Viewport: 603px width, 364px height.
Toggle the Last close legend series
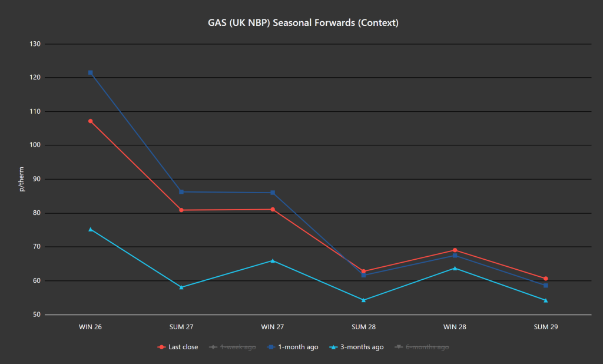(x=178, y=347)
